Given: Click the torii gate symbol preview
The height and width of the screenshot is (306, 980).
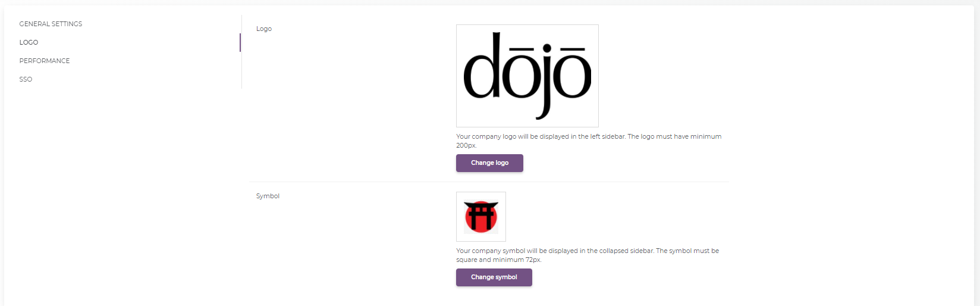Looking at the screenshot, I should pos(481,217).
